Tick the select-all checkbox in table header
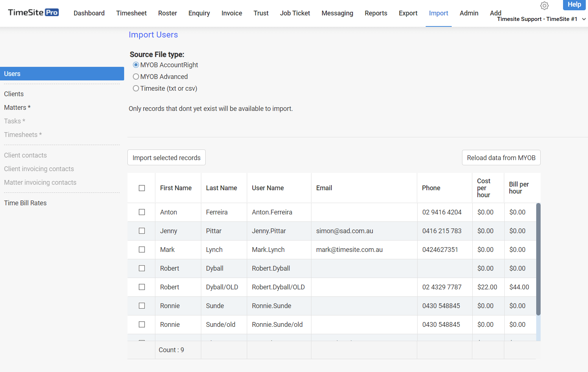Viewport: 588px width, 372px height. [x=142, y=188]
